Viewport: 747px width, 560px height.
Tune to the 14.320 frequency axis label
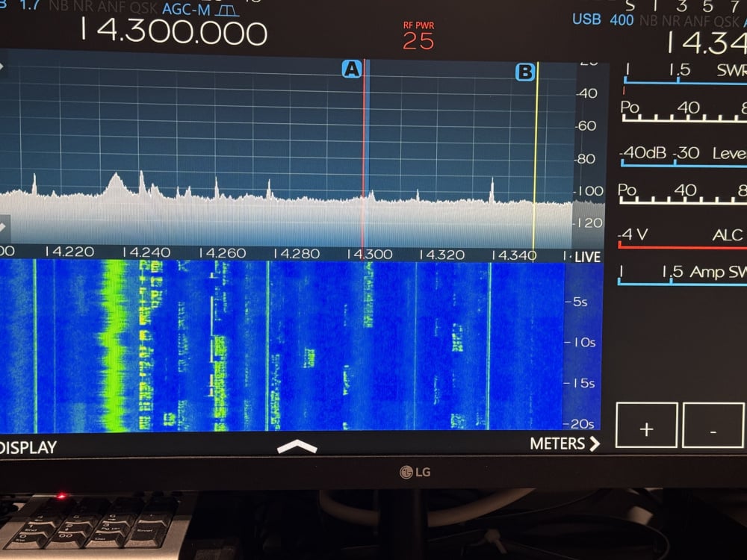point(441,255)
